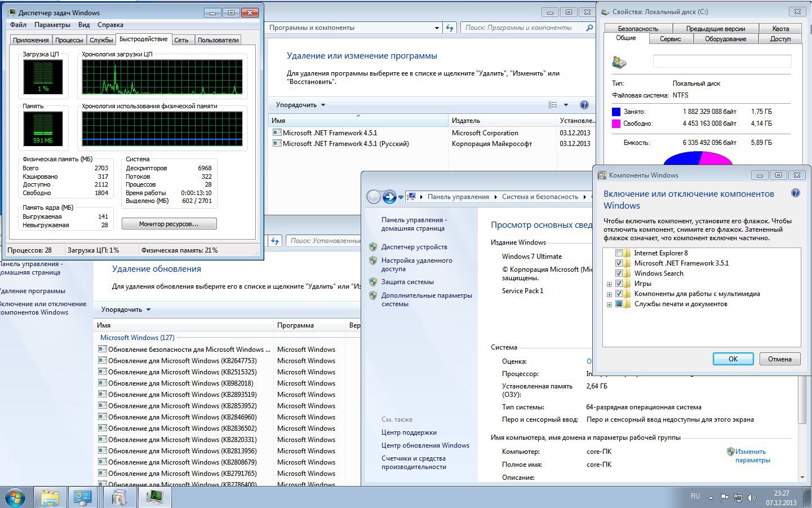The image size is (812, 508).
Task: Toggle the Игры checkbox
Action: (619, 284)
